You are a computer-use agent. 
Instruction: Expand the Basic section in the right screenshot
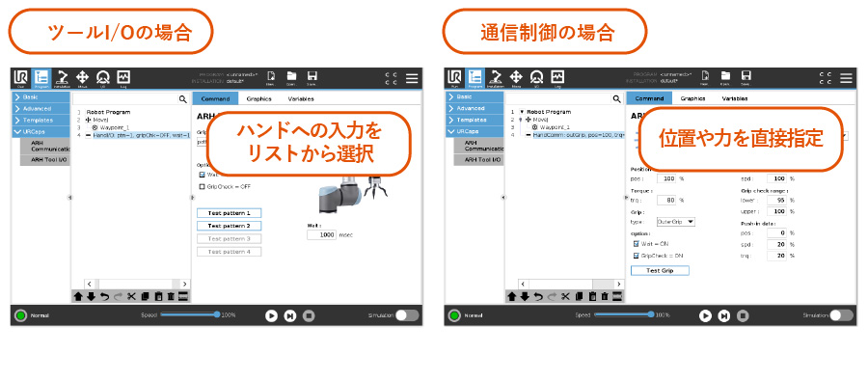click(475, 96)
